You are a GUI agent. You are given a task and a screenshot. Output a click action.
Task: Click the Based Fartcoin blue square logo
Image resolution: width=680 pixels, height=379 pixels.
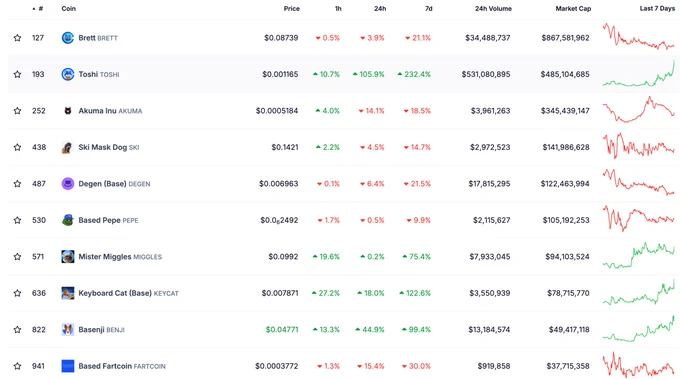(68, 366)
